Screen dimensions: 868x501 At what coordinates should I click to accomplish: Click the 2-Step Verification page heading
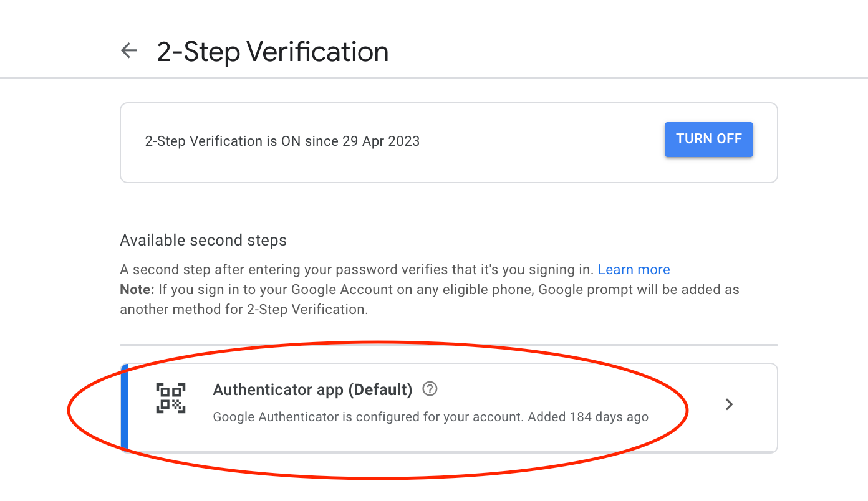pyautogui.click(x=272, y=51)
